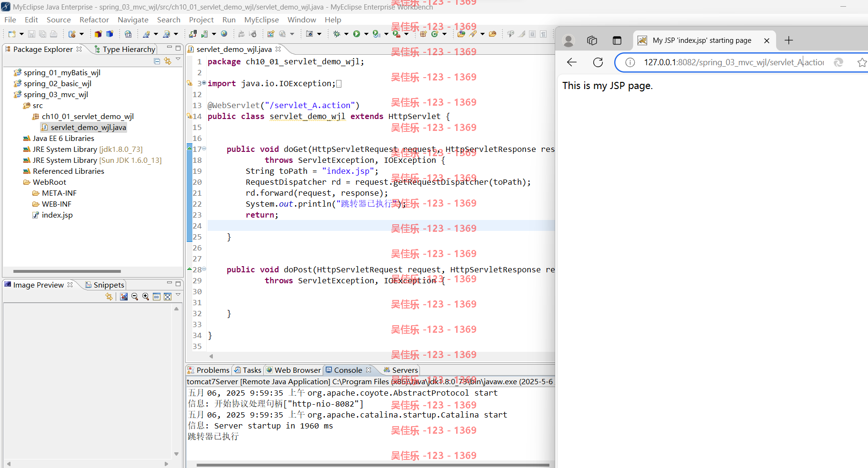This screenshot has height=468, width=868.
Task: Click the Open Type folder icon
Action: [461, 34]
